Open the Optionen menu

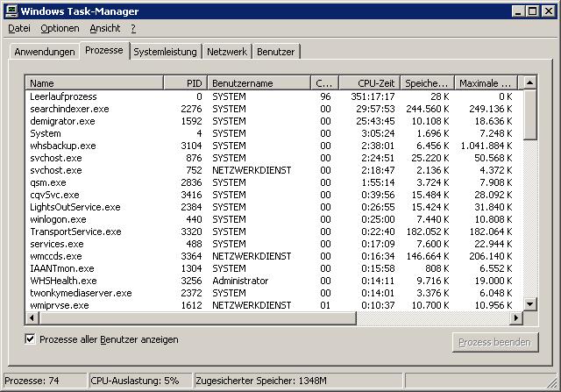point(60,28)
